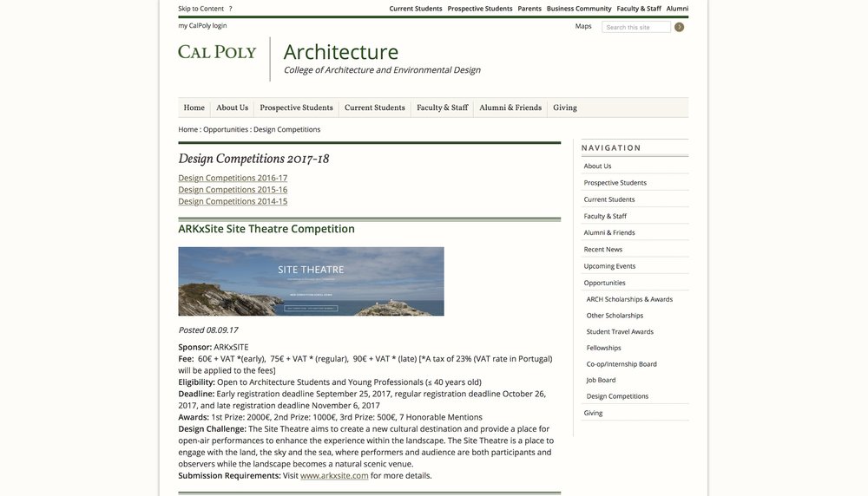Type in the Search this site field
Image resolution: width=868 pixels, height=496 pixels.
pos(635,27)
